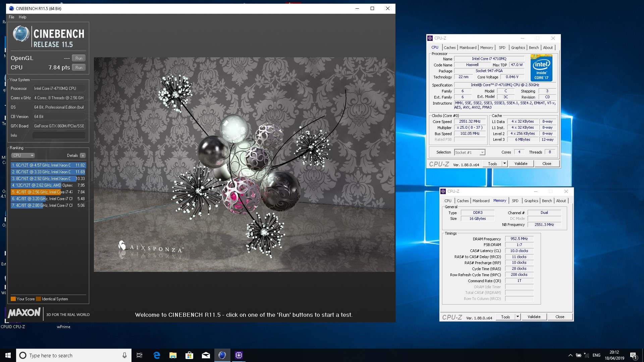Open Graphics tab in lower CPU-Z window
The height and width of the screenshot is (362, 644).
pyautogui.click(x=531, y=201)
